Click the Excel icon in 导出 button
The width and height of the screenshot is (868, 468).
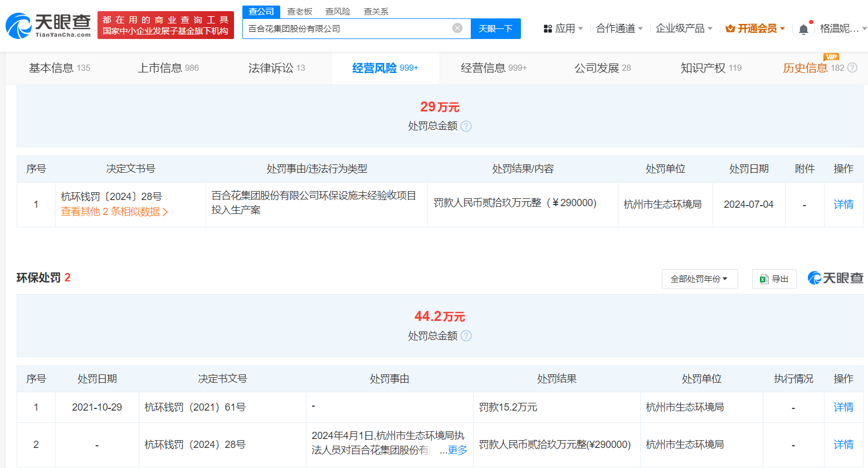[764, 279]
